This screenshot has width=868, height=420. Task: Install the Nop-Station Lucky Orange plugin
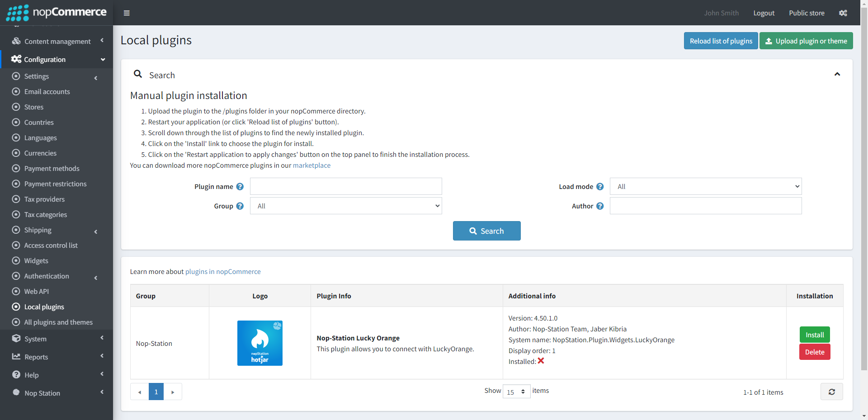814,335
